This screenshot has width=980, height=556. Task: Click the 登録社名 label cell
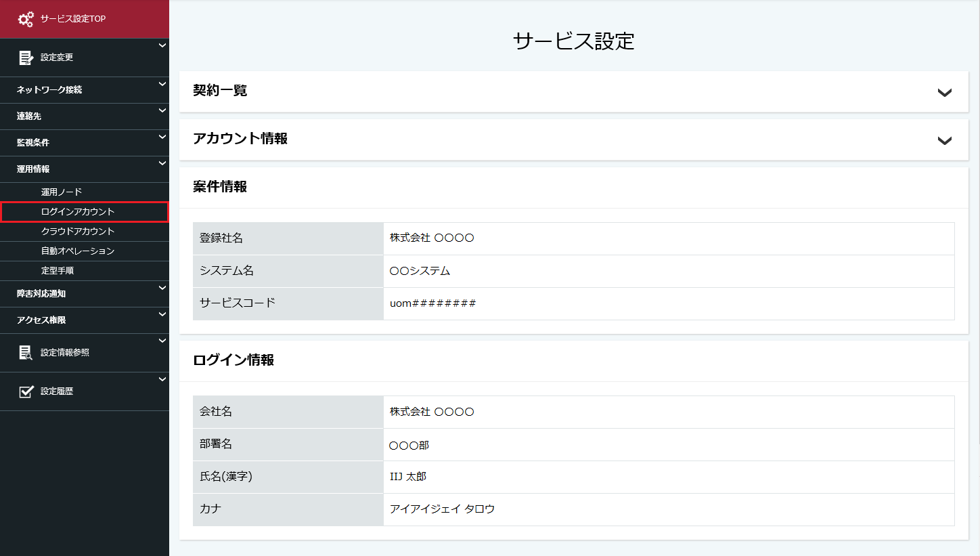click(x=288, y=238)
